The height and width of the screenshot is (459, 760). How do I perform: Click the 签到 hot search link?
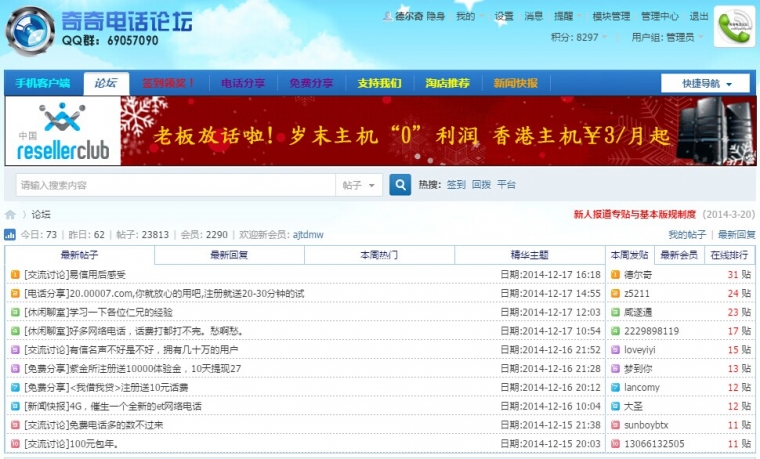456,185
